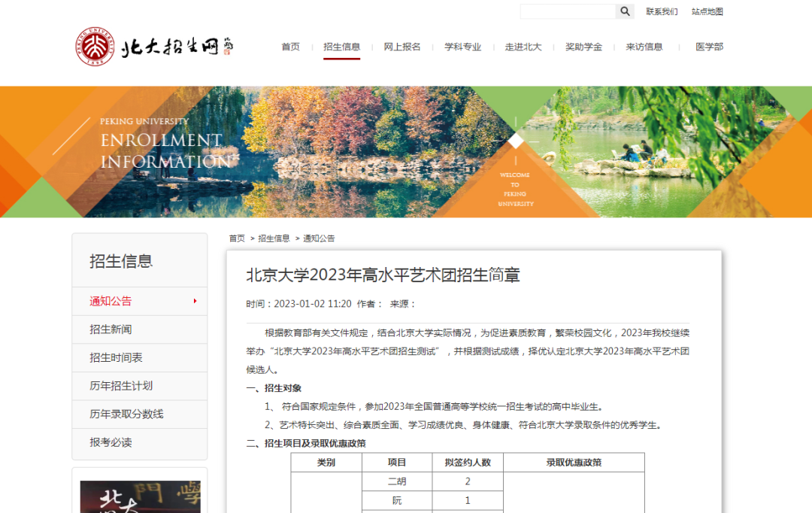Click the 通知公告 breadcrumb link
Image resolution: width=812 pixels, height=513 pixels.
tap(319, 238)
